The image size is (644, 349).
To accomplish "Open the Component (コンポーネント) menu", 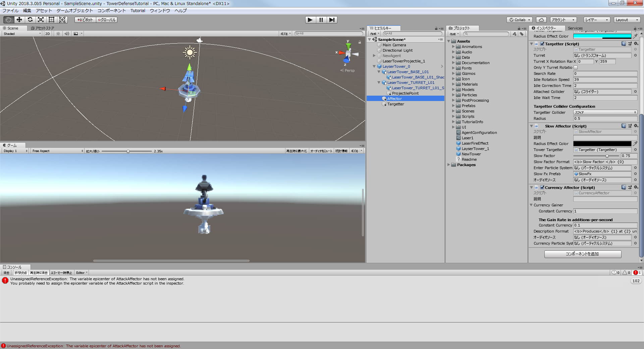I will [111, 11].
